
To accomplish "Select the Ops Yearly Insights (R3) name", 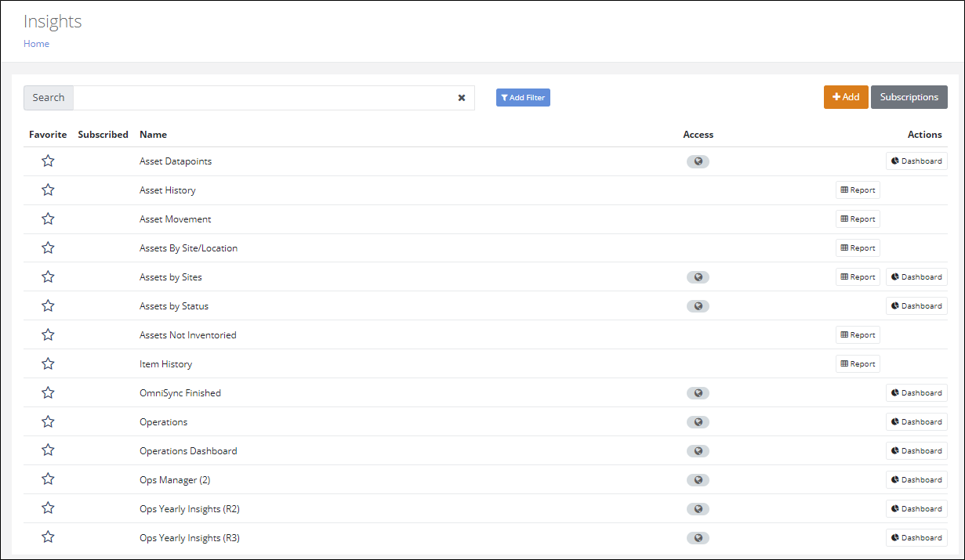I will pyautogui.click(x=190, y=538).
